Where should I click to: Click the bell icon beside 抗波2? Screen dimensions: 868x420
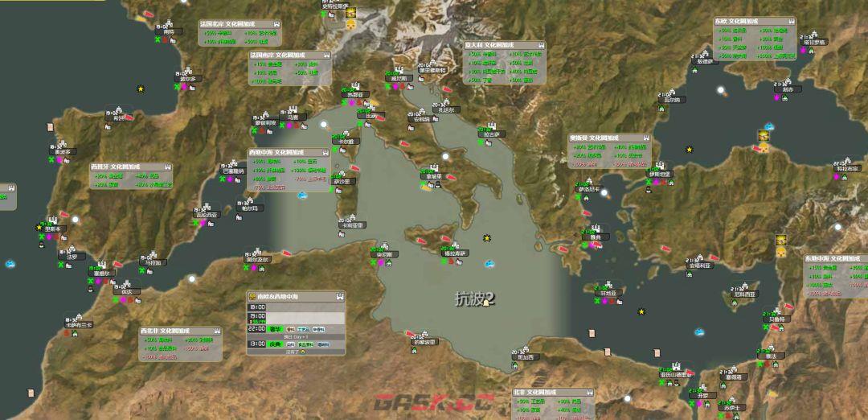[x=486, y=302]
